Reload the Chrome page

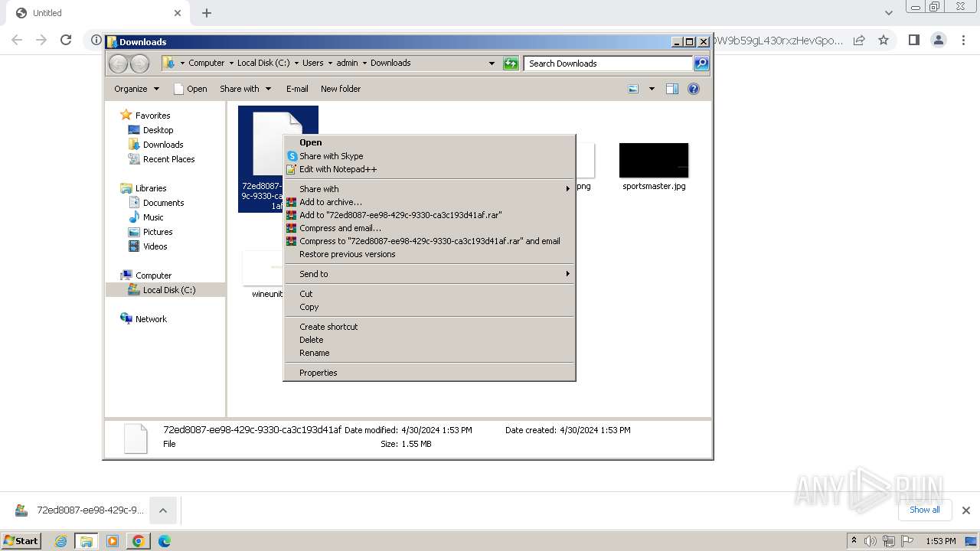66,40
